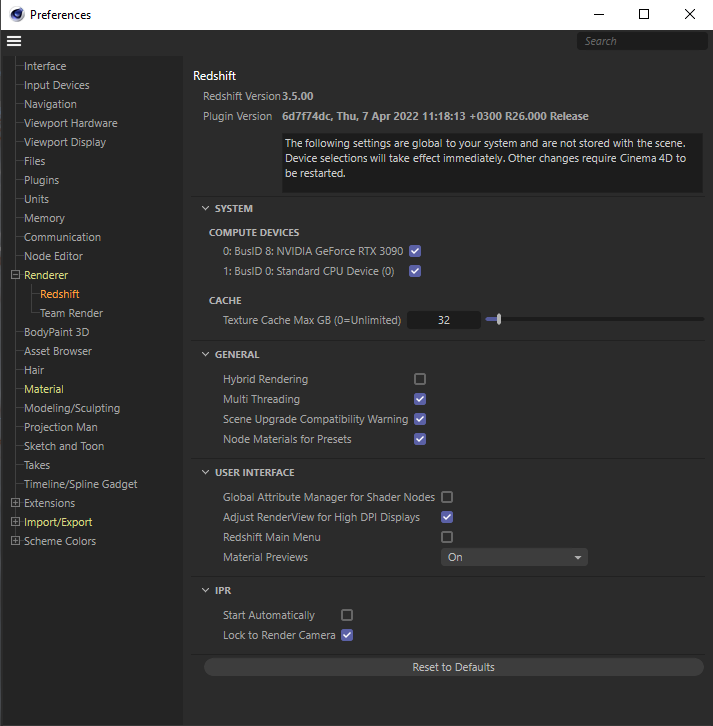713x726 pixels.
Task: Collapse the GENERAL section chevron
Action: 206,354
